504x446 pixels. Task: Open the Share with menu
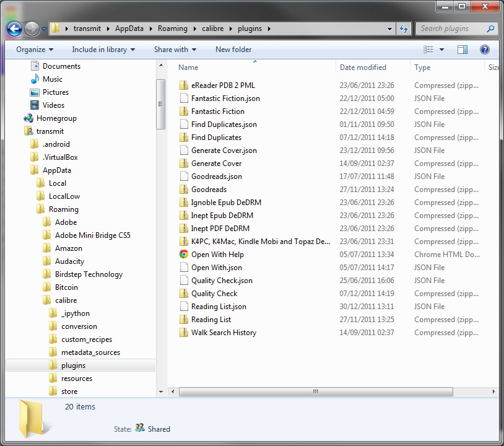tap(175, 50)
